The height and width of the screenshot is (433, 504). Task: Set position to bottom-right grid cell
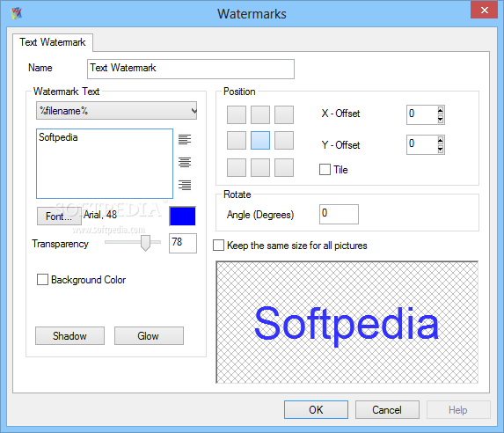pyautogui.click(x=284, y=167)
